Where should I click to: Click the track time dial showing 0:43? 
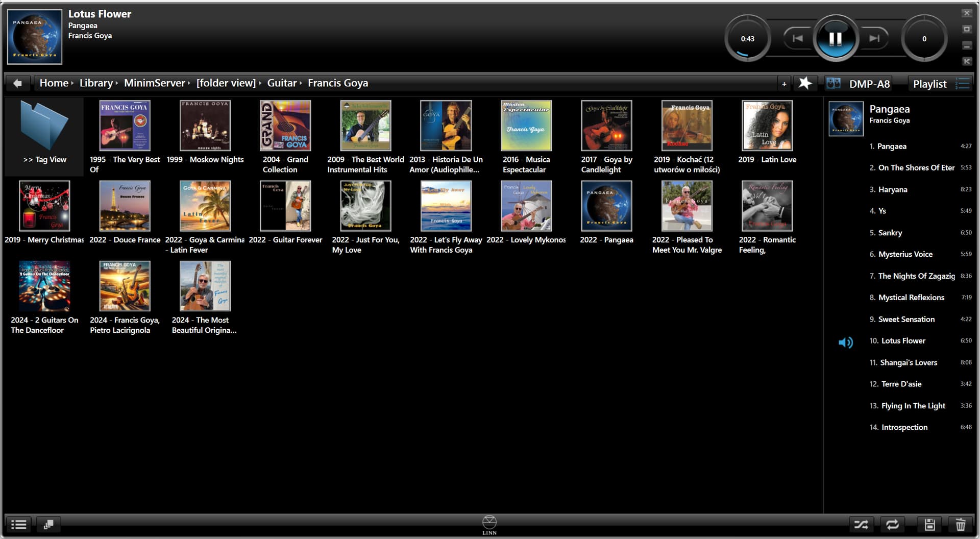tap(747, 39)
